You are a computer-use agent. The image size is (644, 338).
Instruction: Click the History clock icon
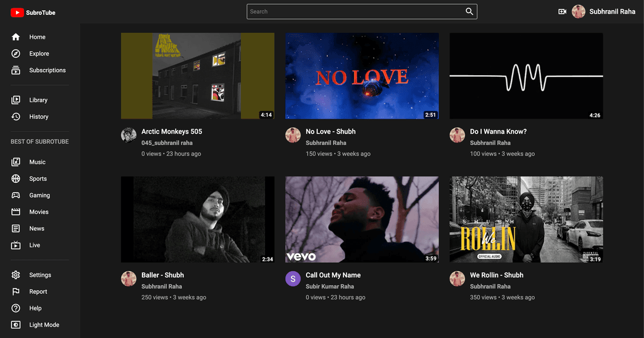[16, 117]
